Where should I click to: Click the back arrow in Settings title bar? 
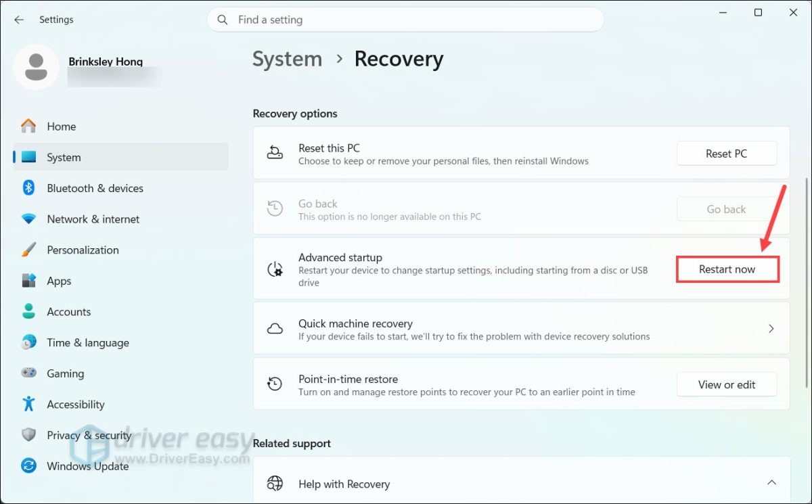(19, 20)
